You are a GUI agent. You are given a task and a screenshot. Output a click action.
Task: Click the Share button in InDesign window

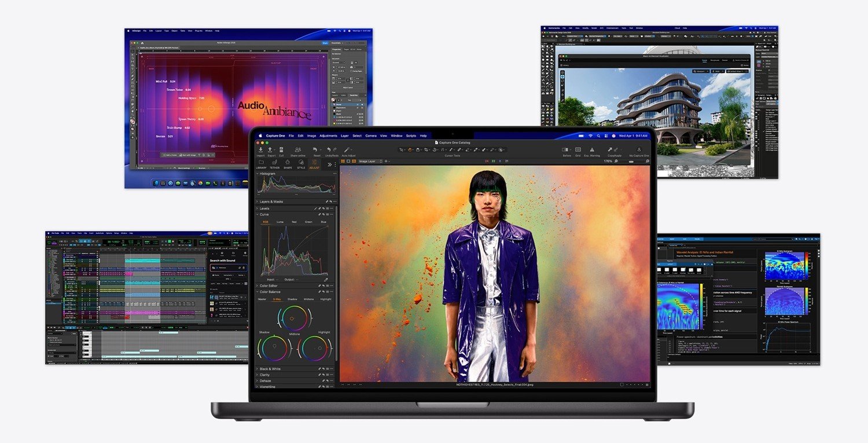tap(325, 42)
